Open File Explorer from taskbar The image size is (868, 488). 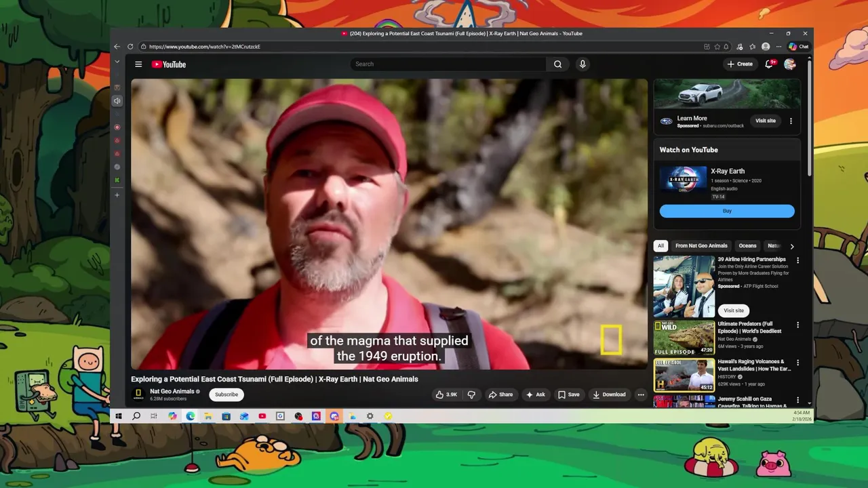coord(208,416)
